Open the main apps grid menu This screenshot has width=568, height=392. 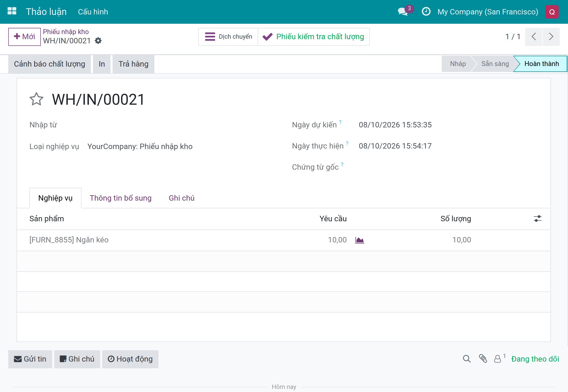coord(12,11)
